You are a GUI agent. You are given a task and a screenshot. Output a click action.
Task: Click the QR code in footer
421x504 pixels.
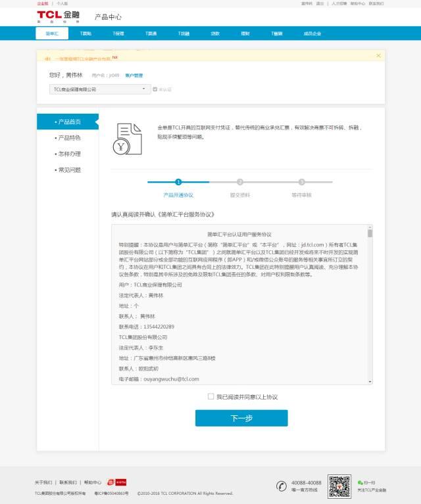tap(339, 485)
